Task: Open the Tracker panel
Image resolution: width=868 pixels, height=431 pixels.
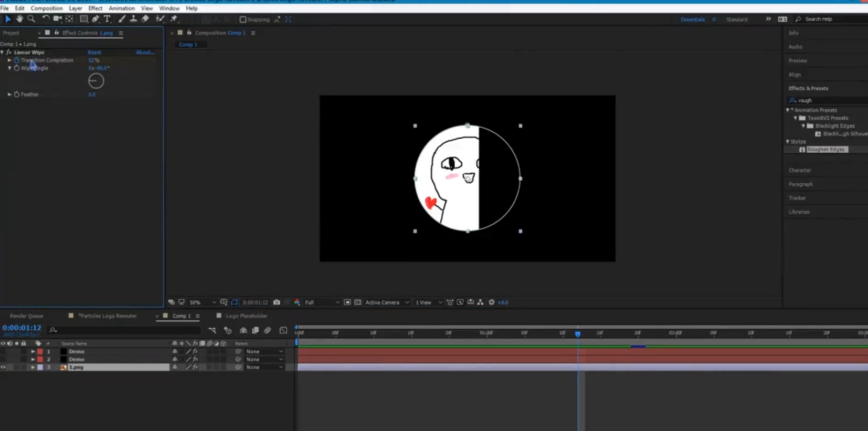Action: click(797, 198)
